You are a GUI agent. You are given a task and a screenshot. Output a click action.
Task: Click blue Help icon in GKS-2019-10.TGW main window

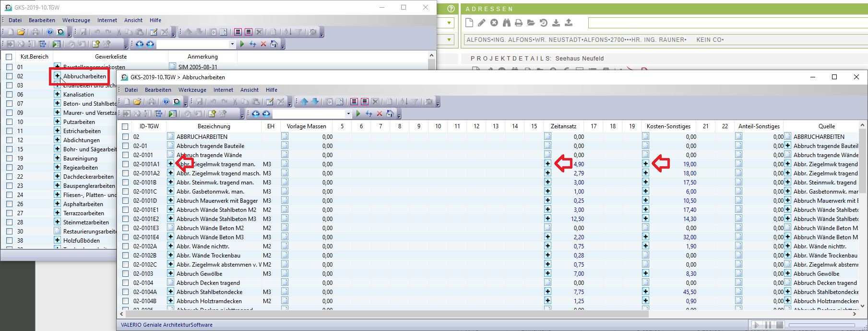(x=50, y=32)
